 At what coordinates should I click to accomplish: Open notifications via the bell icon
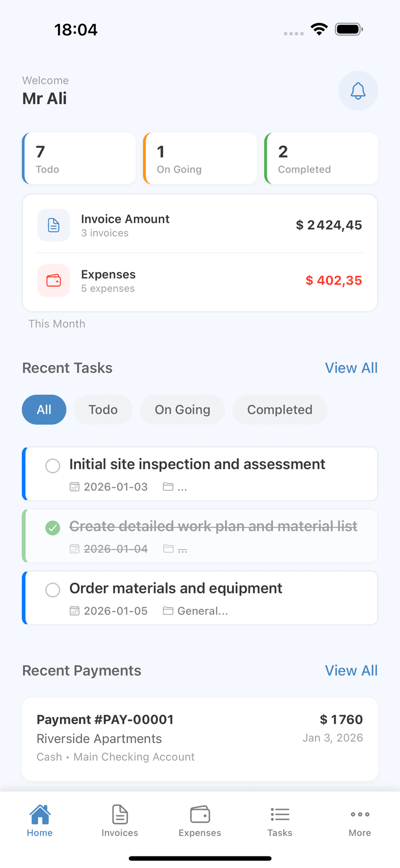coord(358,91)
